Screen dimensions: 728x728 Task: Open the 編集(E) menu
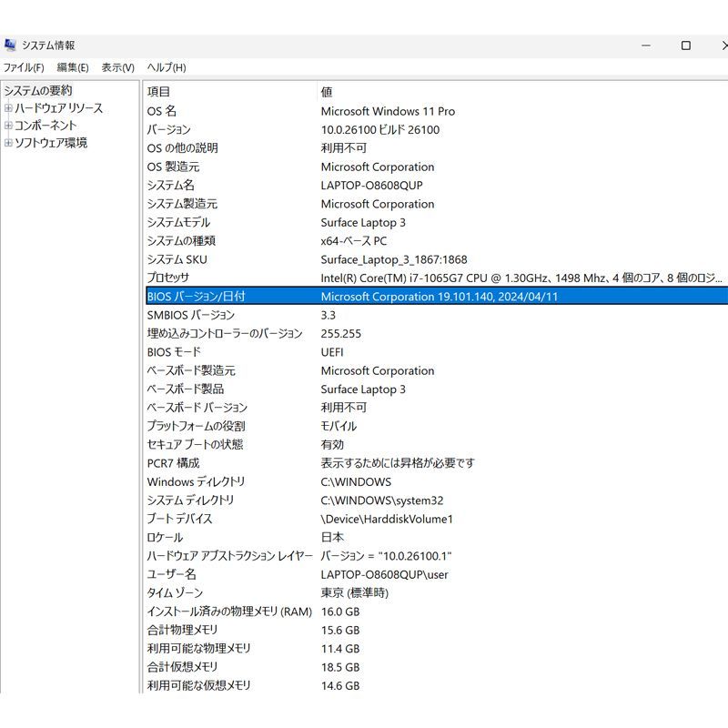click(73, 67)
